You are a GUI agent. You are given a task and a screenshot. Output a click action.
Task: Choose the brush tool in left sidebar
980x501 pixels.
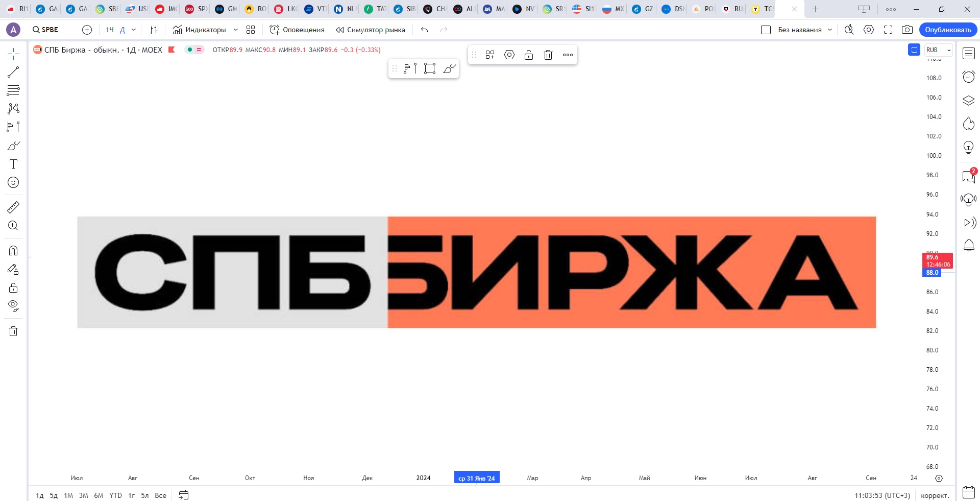click(x=13, y=146)
